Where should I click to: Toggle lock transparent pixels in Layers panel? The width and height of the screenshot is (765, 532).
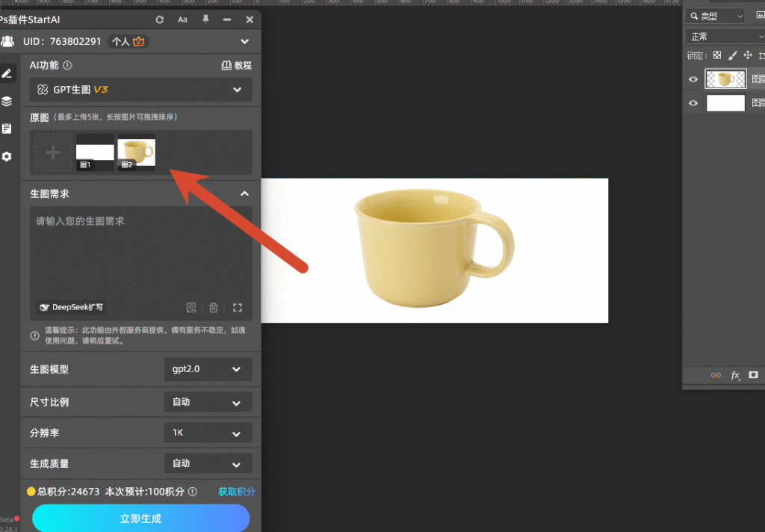[716, 55]
